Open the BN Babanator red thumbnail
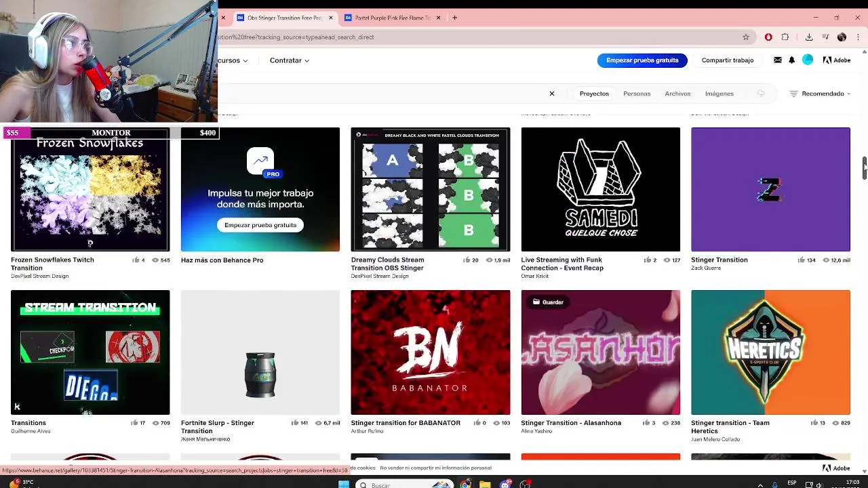Screen dimensions: 868x488 point(430,352)
